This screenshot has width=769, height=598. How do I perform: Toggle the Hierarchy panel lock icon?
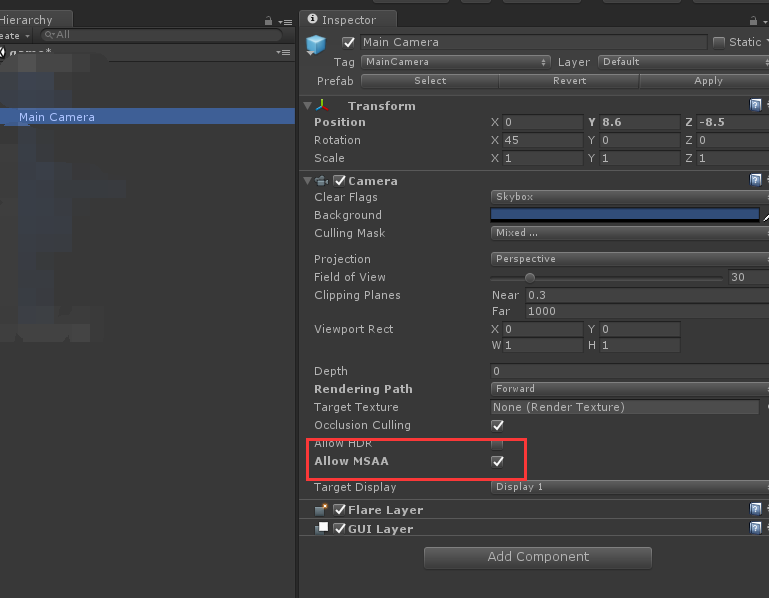pyautogui.click(x=268, y=21)
